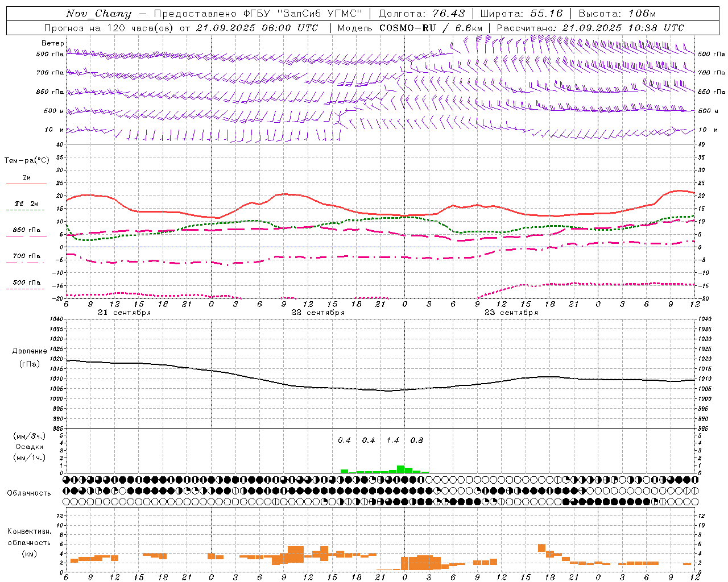Select the 'Долгота: 76.43' header field

click(x=421, y=14)
